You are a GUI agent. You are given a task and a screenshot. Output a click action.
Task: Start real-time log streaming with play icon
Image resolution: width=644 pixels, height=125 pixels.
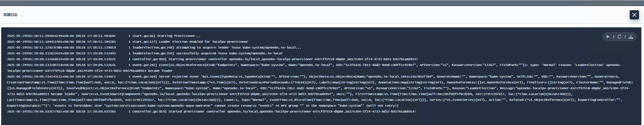click(608, 37)
